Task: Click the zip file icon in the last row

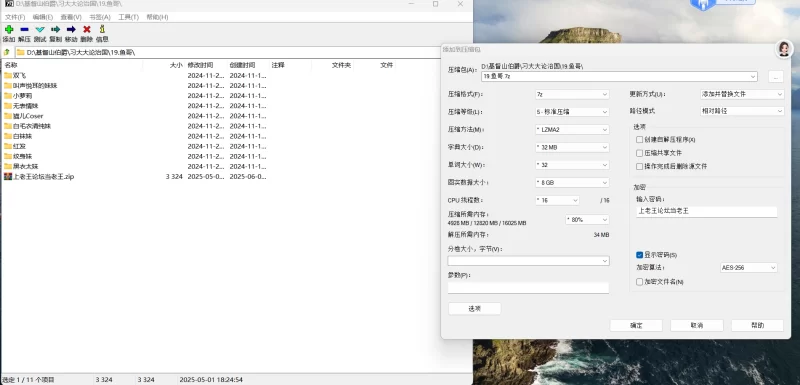Action: pyautogui.click(x=8, y=176)
